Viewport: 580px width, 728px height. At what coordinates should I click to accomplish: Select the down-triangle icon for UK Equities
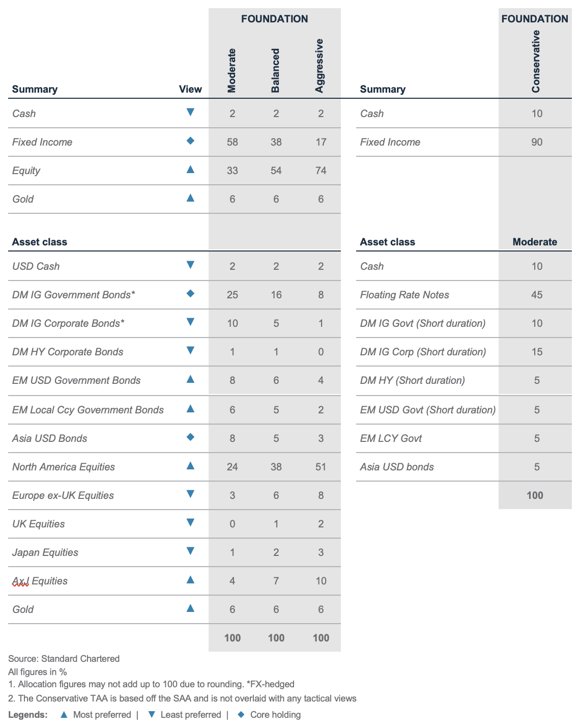[190, 522]
